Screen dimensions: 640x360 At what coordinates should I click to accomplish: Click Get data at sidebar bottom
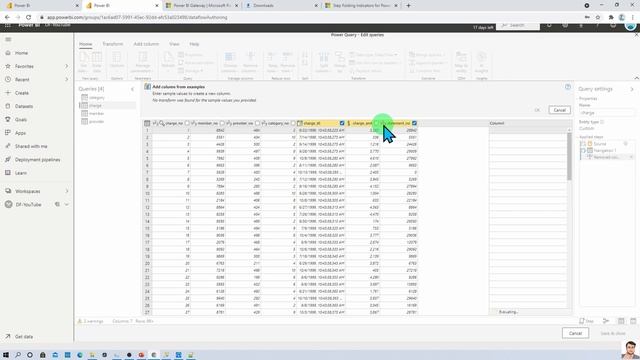[24, 337]
